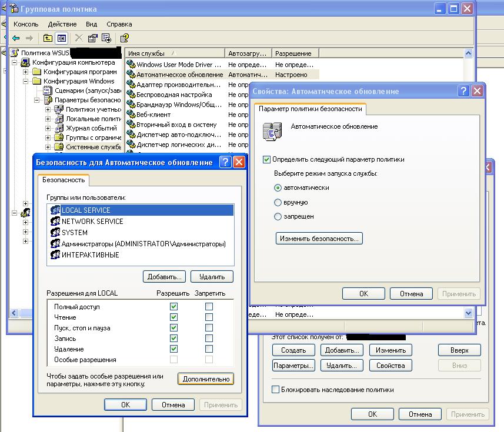Open the Справка menu

tap(119, 24)
